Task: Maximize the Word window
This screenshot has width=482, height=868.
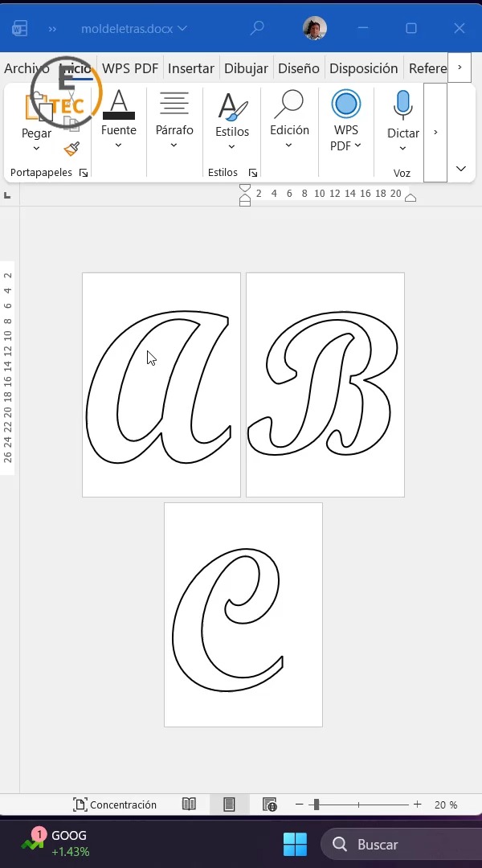Action: tap(411, 27)
